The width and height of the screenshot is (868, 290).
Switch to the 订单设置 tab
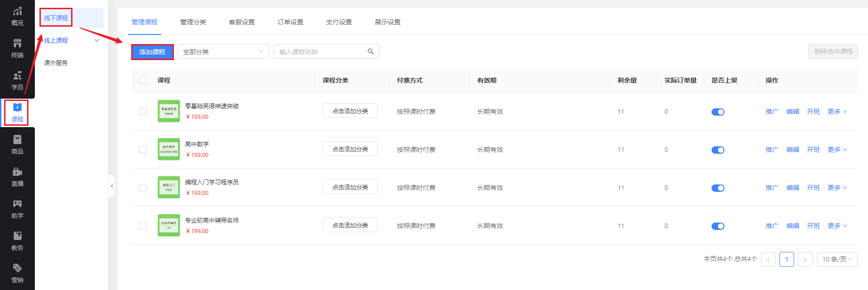[x=290, y=22]
